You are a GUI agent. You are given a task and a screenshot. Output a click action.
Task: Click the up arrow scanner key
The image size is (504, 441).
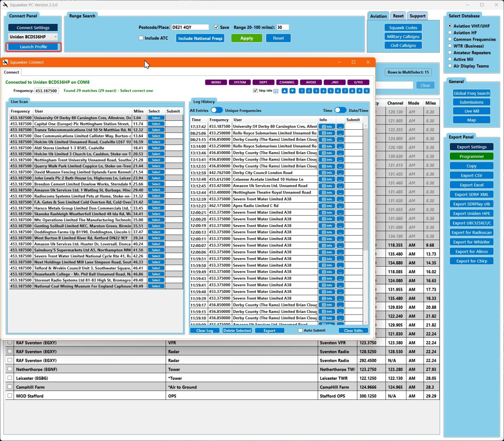[284, 91]
